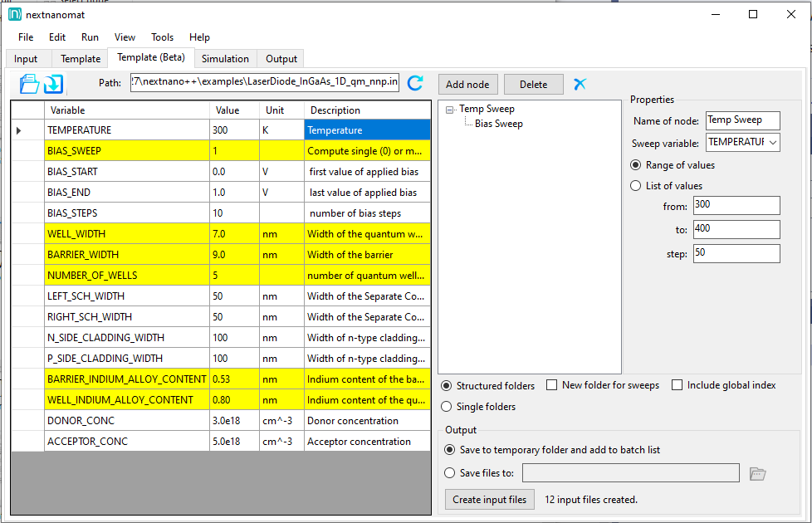Enable New folder for sweeps checkbox

[x=552, y=385]
